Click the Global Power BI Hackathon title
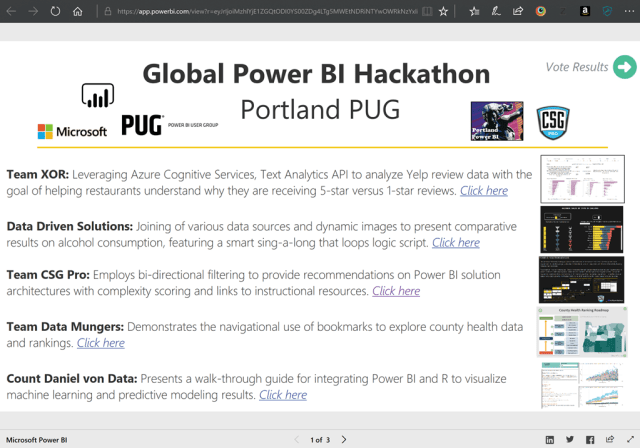 tap(316, 74)
